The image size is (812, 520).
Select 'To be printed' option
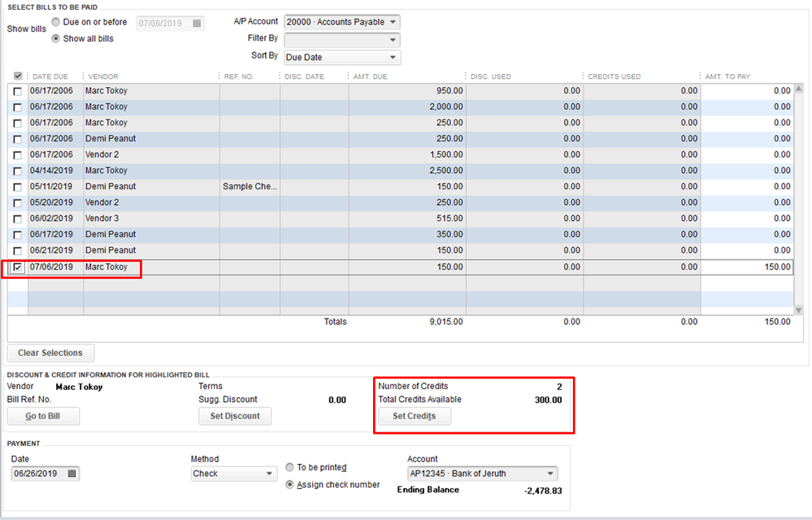coord(290,467)
